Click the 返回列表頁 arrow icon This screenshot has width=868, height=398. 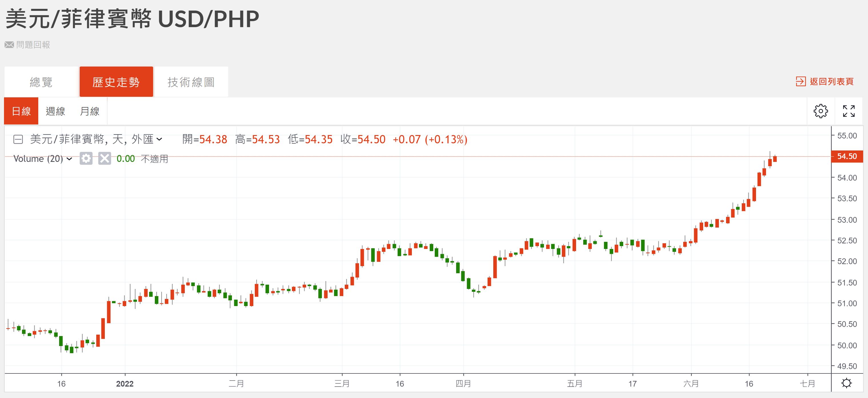pyautogui.click(x=801, y=81)
